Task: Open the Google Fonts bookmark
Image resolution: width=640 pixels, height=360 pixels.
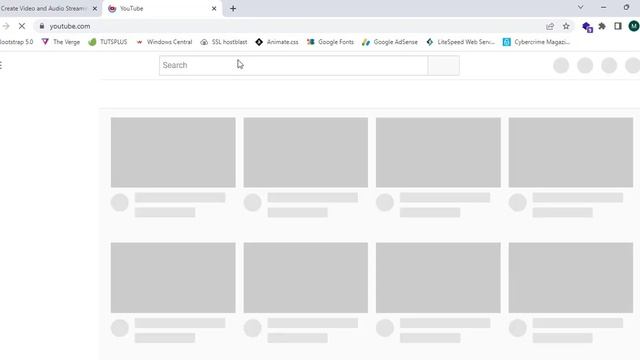Action: (330, 42)
